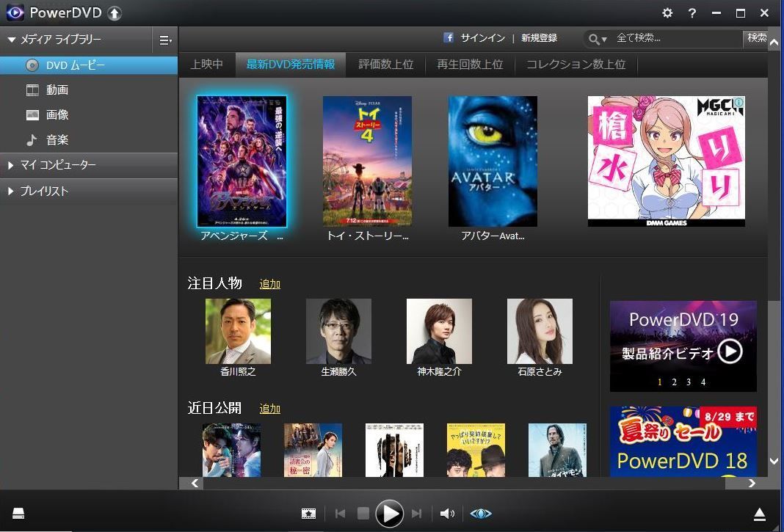Click the upgrade arrow next to PowerDVD title
Image resolution: width=784 pixels, height=532 pixels.
click(x=114, y=13)
